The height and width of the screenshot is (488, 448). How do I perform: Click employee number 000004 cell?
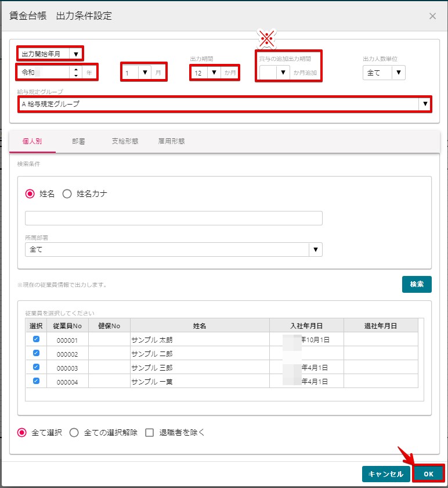67,382
